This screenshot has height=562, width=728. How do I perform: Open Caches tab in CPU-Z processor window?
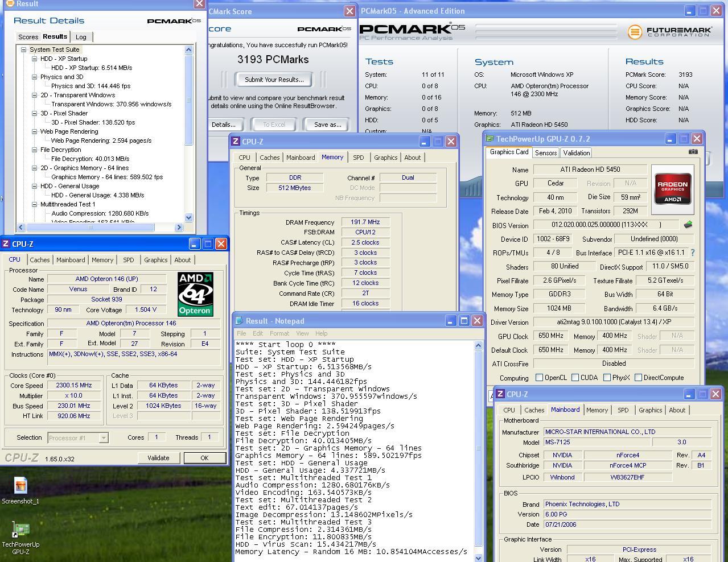tap(40, 260)
